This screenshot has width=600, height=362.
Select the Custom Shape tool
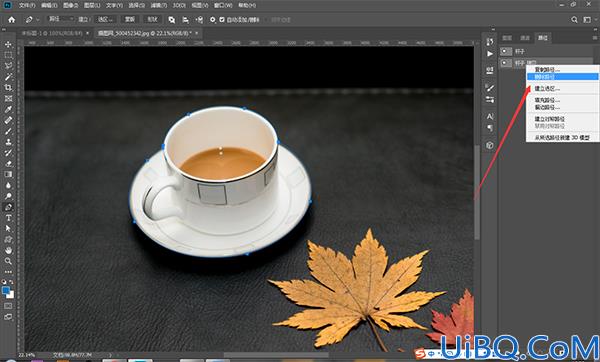point(8,240)
